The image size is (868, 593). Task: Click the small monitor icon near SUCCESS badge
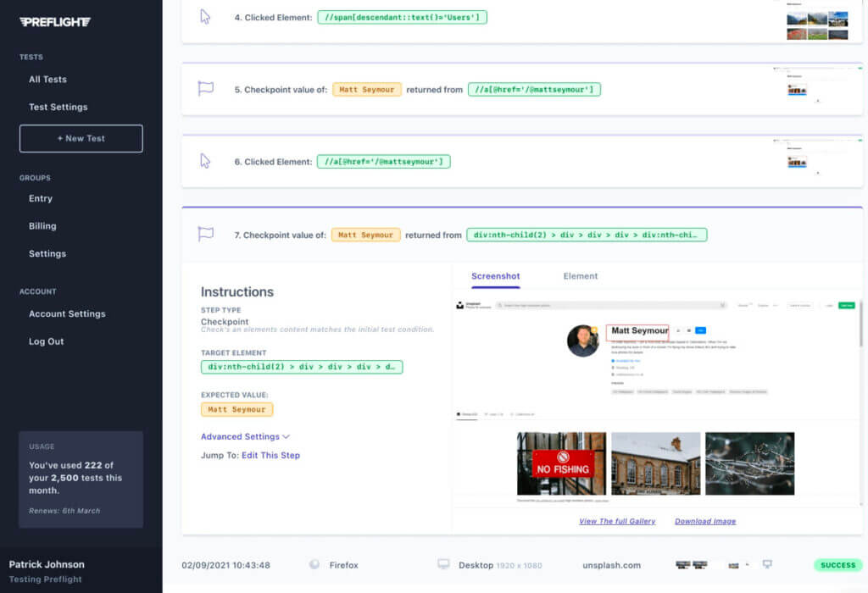[768, 564]
